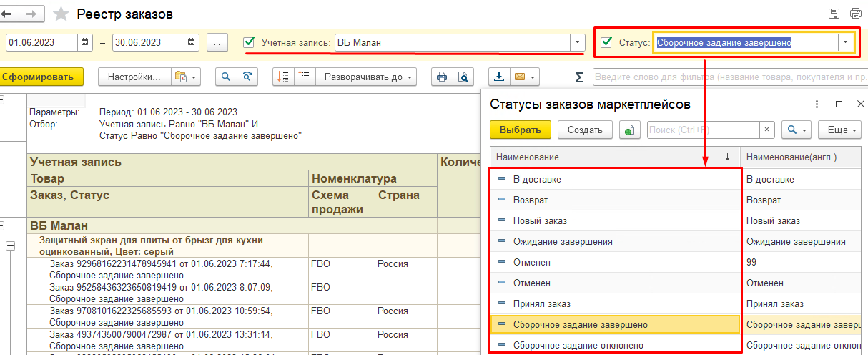Sort by Наименование column header

coord(615,157)
